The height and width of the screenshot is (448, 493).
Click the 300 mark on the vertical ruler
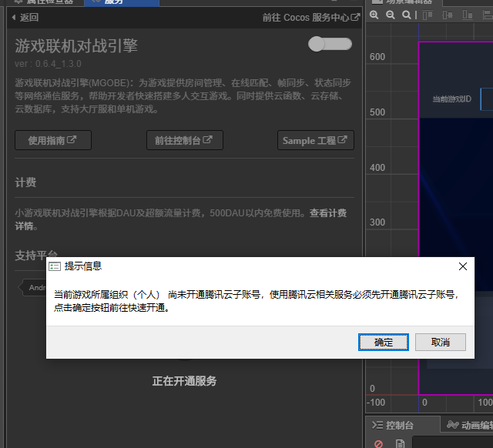(377, 222)
